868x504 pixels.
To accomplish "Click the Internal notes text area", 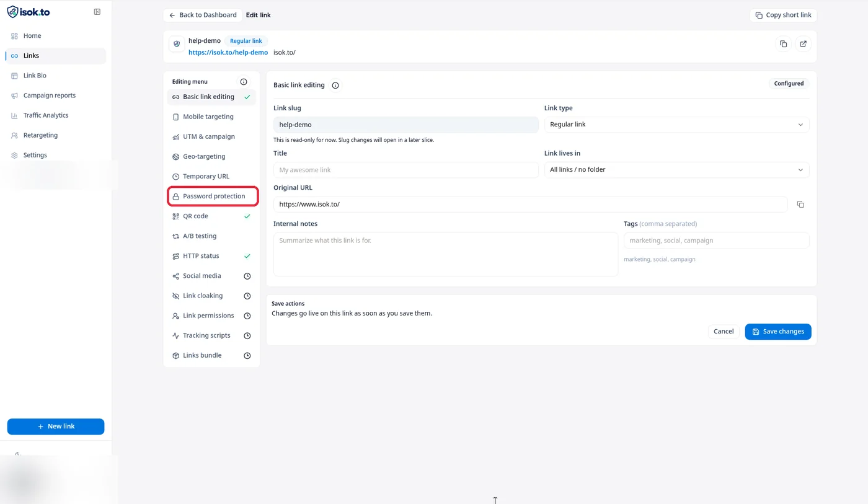I will click(446, 254).
